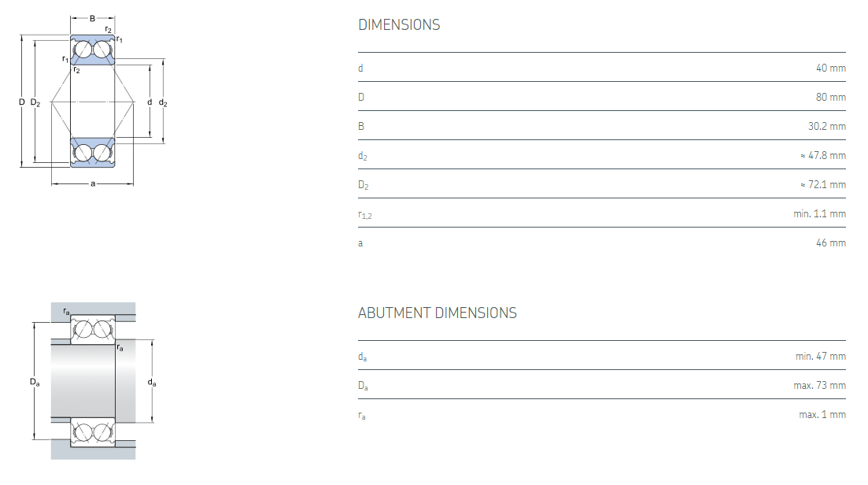The width and height of the screenshot is (868, 485).
Task: Click the r1,2 row label in table
Action: (364, 215)
